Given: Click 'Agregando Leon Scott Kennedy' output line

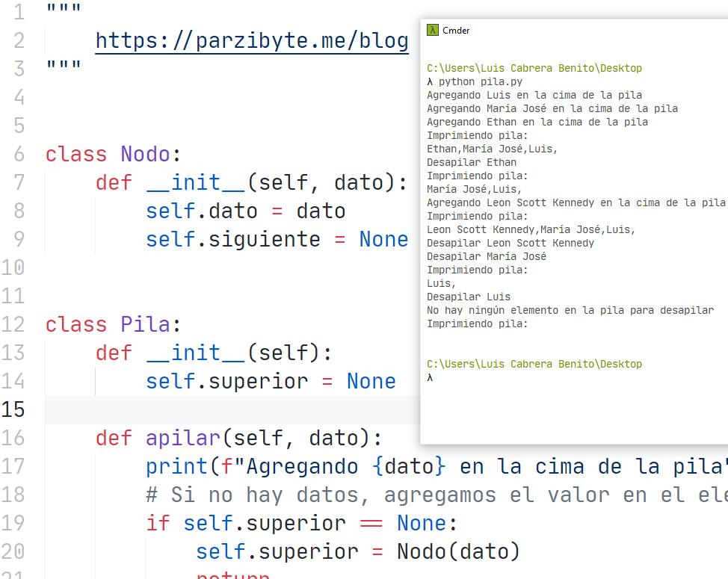Looking at the screenshot, I should (576, 202).
